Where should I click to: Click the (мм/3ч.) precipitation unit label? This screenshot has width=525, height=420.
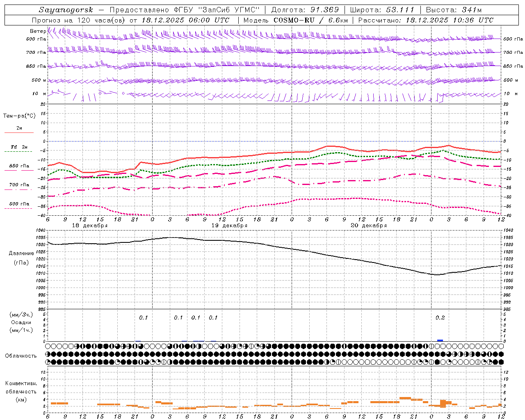click(x=21, y=315)
